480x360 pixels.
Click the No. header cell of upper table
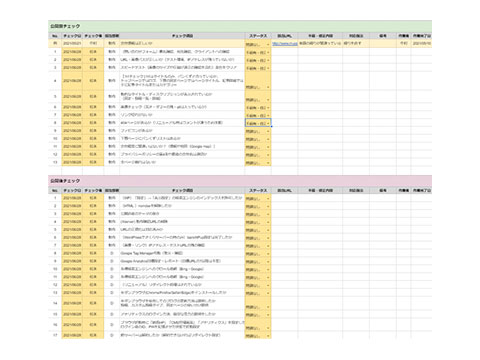point(55,36)
